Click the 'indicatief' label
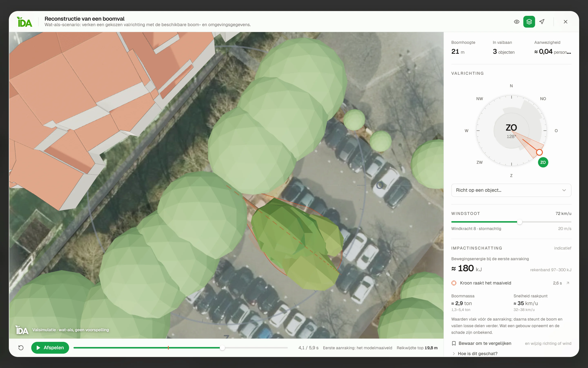 [562, 248]
